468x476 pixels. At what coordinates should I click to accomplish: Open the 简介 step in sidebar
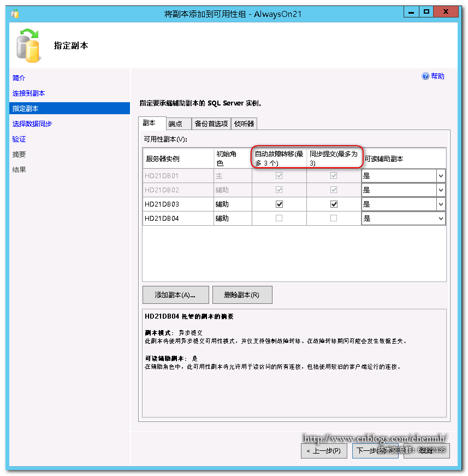tap(19, 78)
